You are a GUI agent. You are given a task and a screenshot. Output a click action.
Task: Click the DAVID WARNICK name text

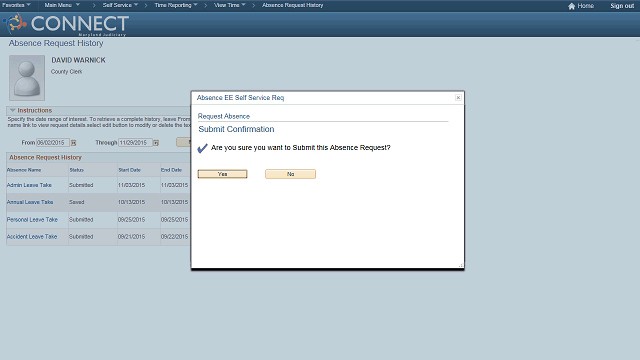coord(78,60)
